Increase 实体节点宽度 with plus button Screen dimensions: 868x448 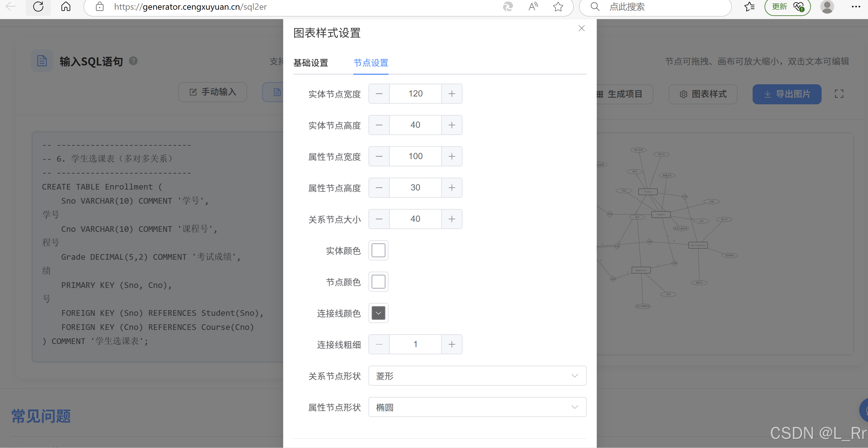[452, 94]
